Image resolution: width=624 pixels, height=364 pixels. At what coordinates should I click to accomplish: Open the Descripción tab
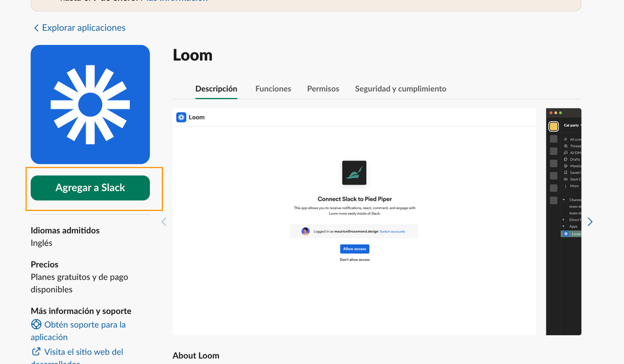tap(216, 89)
